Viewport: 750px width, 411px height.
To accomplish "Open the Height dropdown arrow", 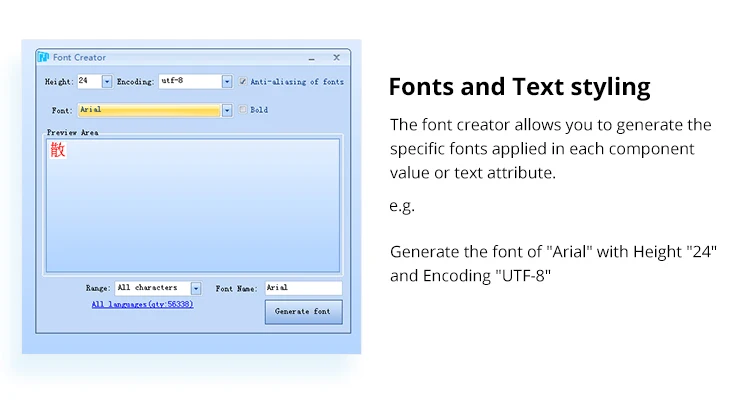I will 107,82.
